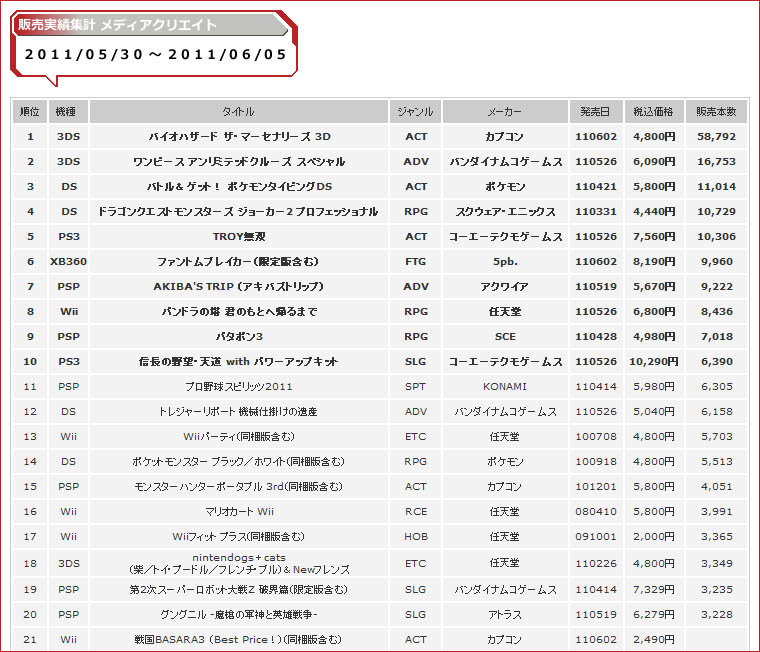Click genre RCE
This screenshot has height=652, width=760.
click(416, 511)
